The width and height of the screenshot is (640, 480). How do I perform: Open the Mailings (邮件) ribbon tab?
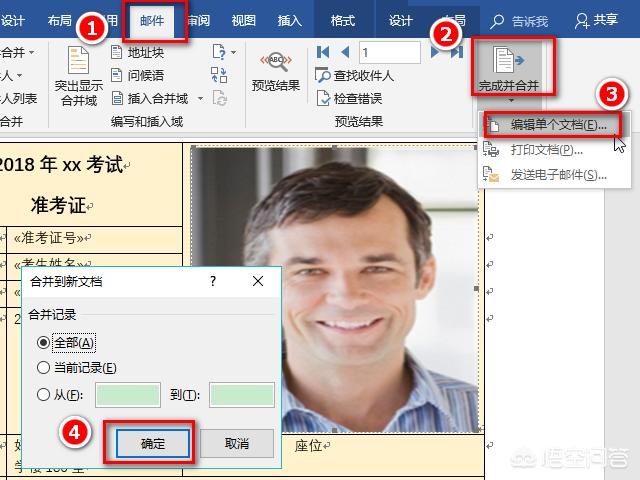pyautogui.click(x=152, y=20)
